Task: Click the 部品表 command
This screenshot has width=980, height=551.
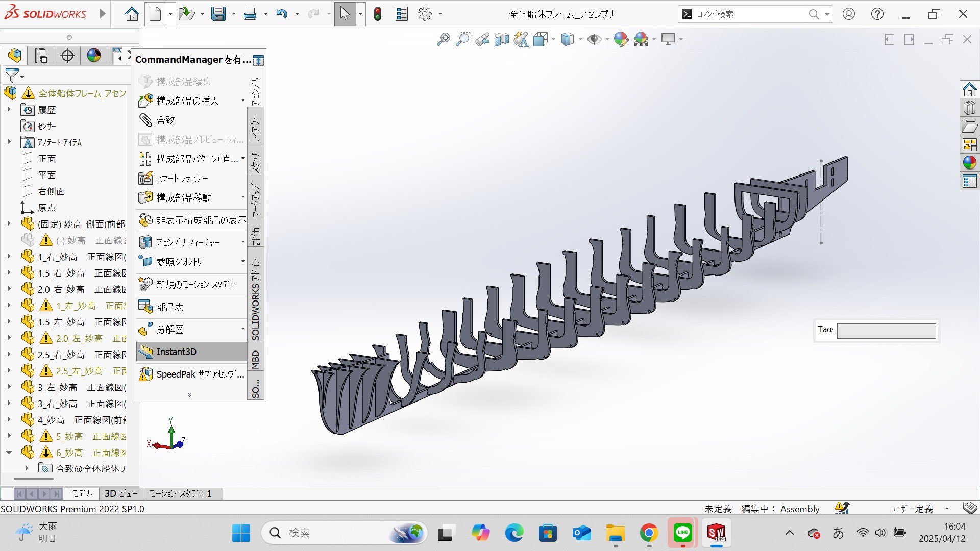Action: tap(161, 307)
